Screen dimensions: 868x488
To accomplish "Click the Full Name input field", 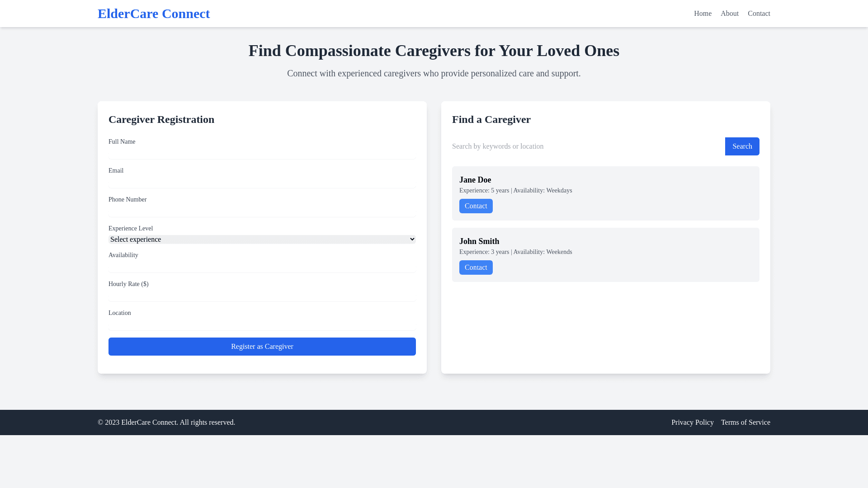I will [x=262, y=153].
